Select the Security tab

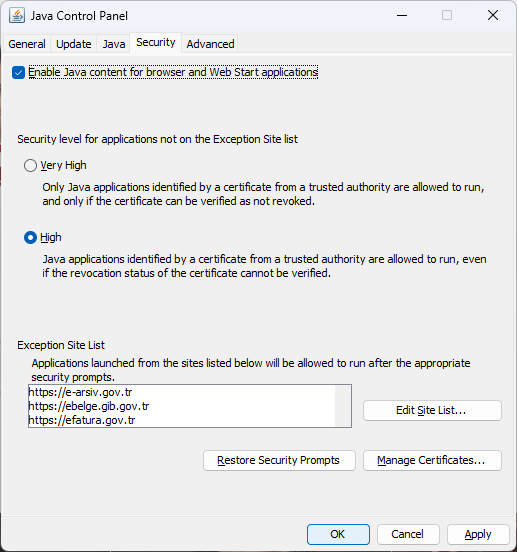point(156,43)
